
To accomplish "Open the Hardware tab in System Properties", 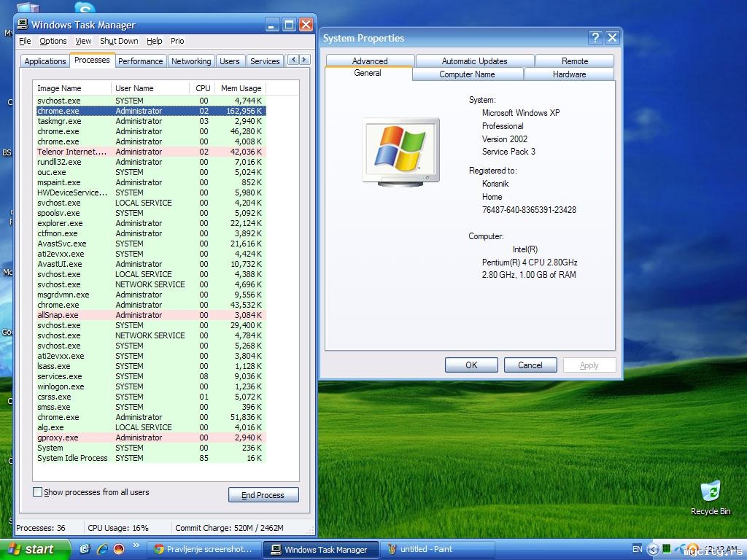I will point(569,74).
